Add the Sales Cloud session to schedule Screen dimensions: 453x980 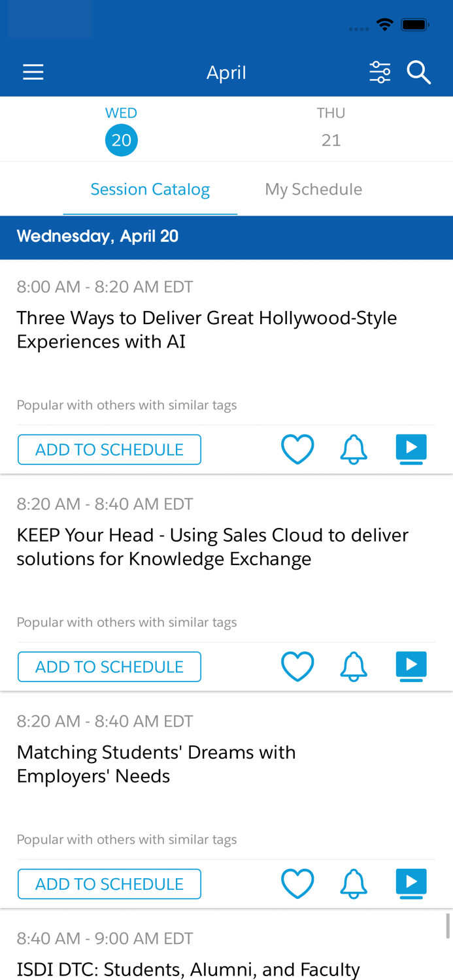click(109, 666)
